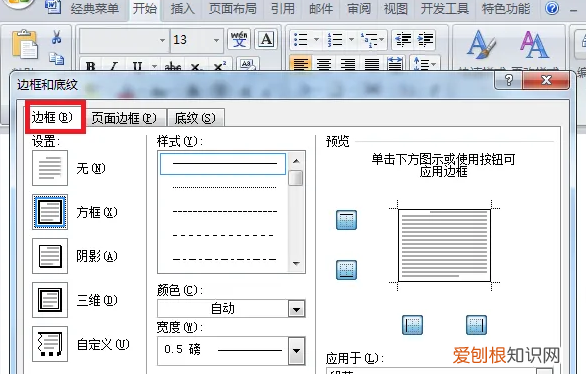Click the center alignment icon
The width and height of the screenshot is (586, 374).
(x=324, y=64)
